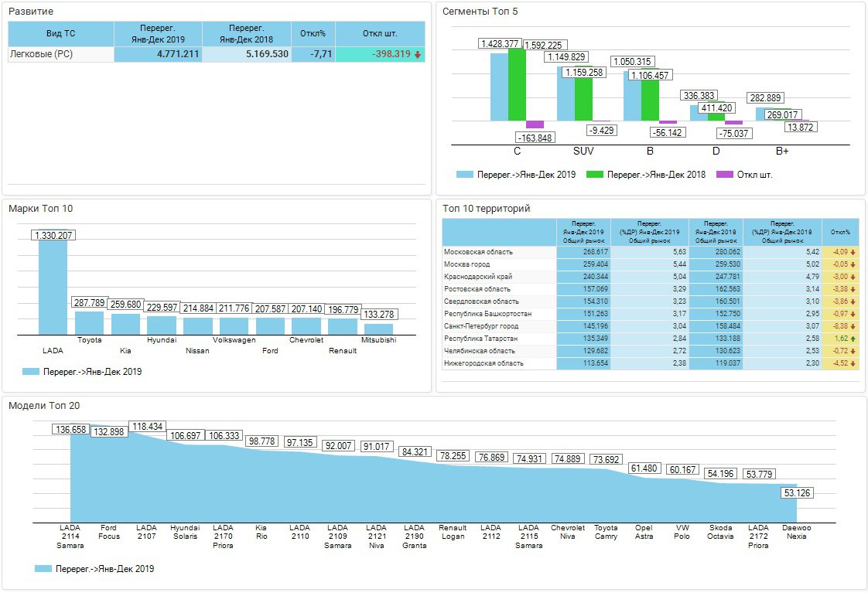The width and height of the screenshot is (868, 613).
Task: Click the Откл шт. column header
Action: pyautogui.click(x=381, y=34)
